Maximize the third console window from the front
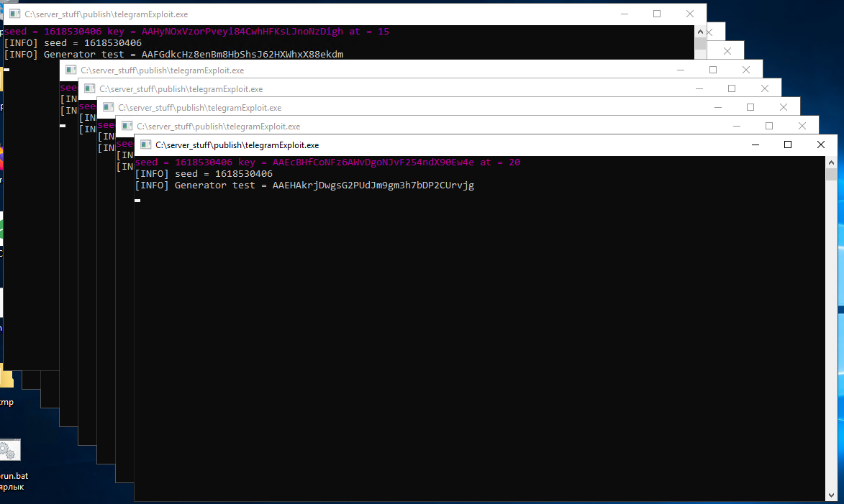The width and height of the screenshot is (844, 504). pos(750,107)
